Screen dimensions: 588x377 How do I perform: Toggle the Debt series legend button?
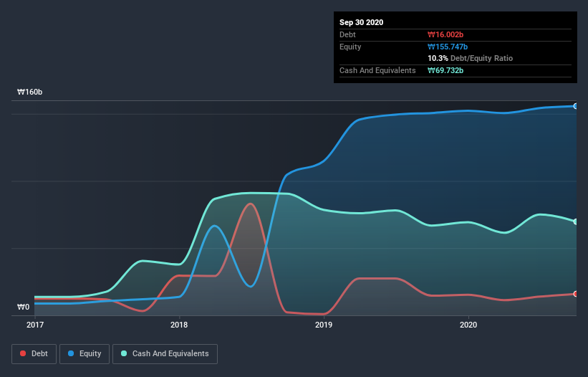[x=34, y=354]
